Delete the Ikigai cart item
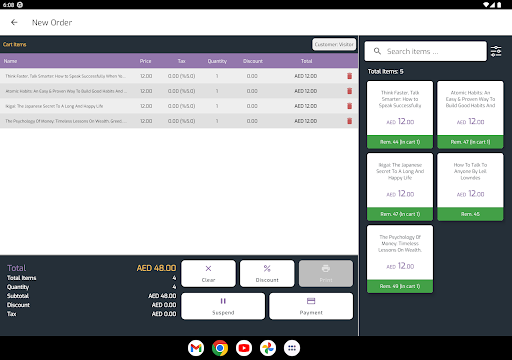Image resolution: width=512 pixels, height=360 pixels. (x=349, y=106)
